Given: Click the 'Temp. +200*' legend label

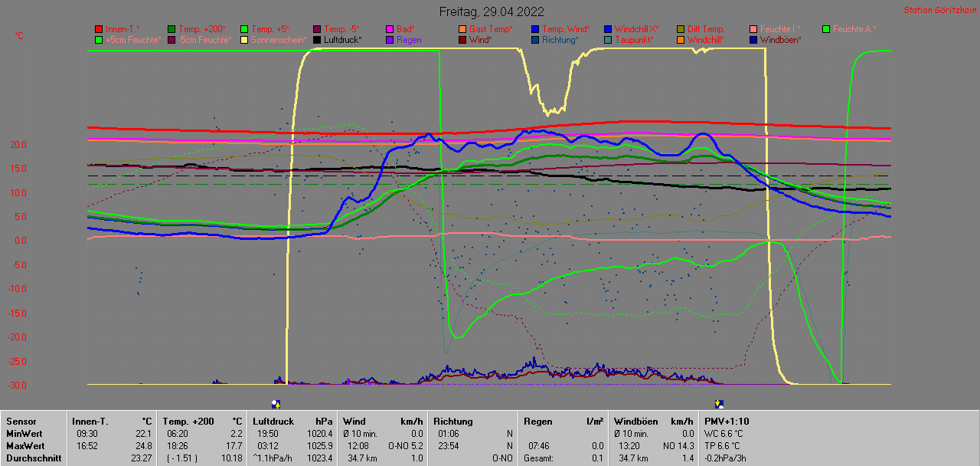Looking at the screenshot, I should tap(202, 29).
